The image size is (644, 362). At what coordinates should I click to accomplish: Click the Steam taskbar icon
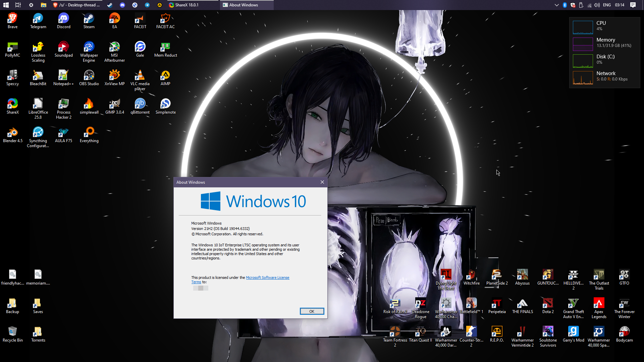coord(110,5)
